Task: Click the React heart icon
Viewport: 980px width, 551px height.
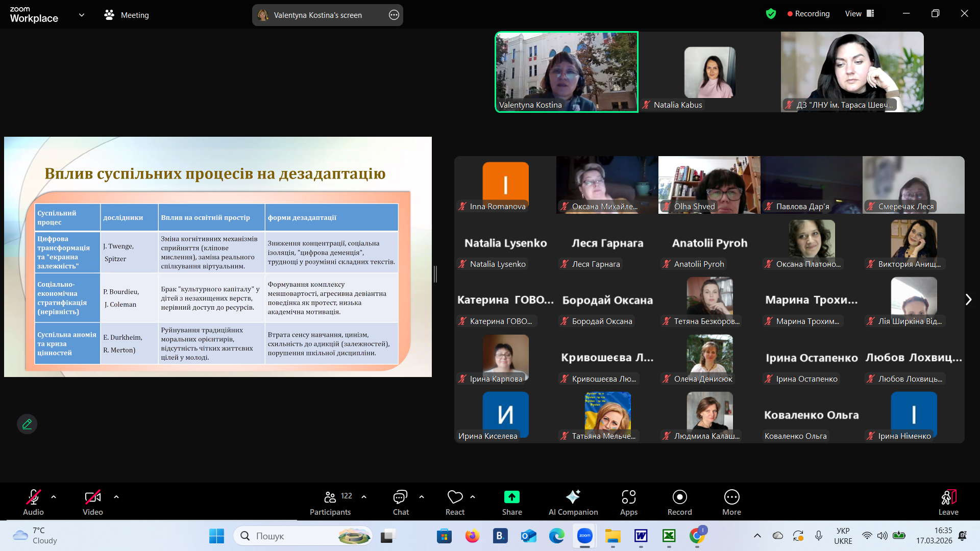Action: coord(454,497)
